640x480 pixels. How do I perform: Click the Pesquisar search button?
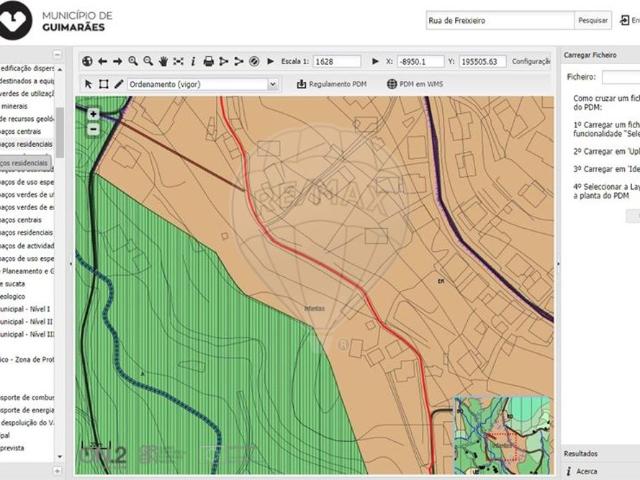[592, 20]
